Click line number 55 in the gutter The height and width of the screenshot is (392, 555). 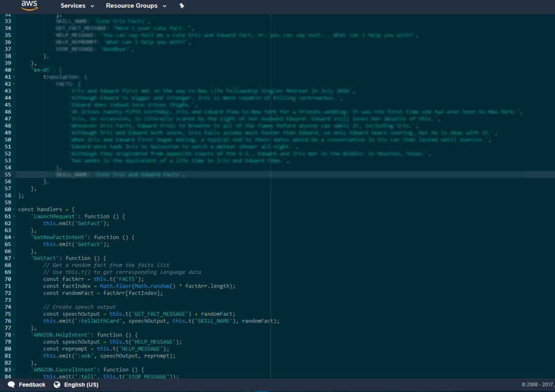8,175
